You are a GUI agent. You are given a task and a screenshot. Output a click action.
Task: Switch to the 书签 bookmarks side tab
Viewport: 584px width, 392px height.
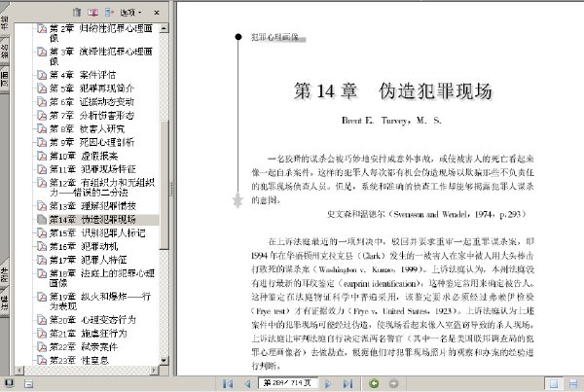4,22
